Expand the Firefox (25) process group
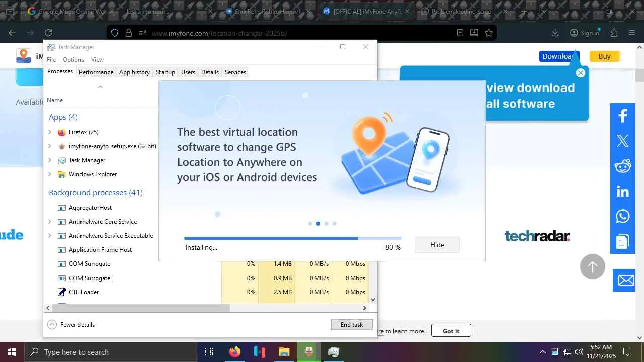Screen dimensions: 644x362 [50, 132]
